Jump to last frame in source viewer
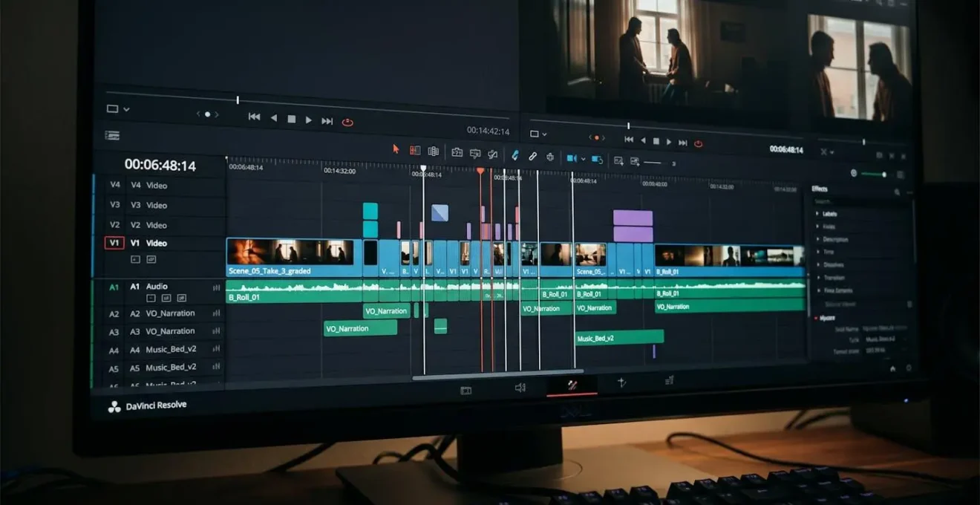 point(327,120)
